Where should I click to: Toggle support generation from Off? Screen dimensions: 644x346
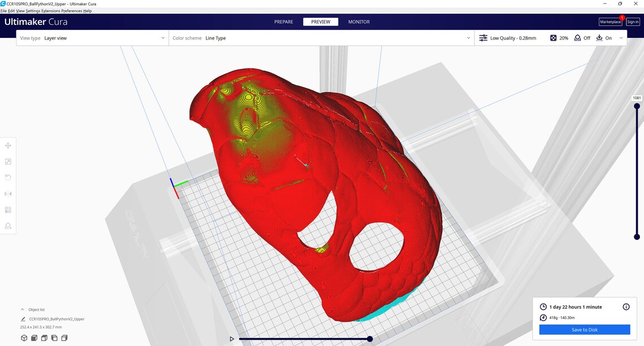(x=582, y=38)
